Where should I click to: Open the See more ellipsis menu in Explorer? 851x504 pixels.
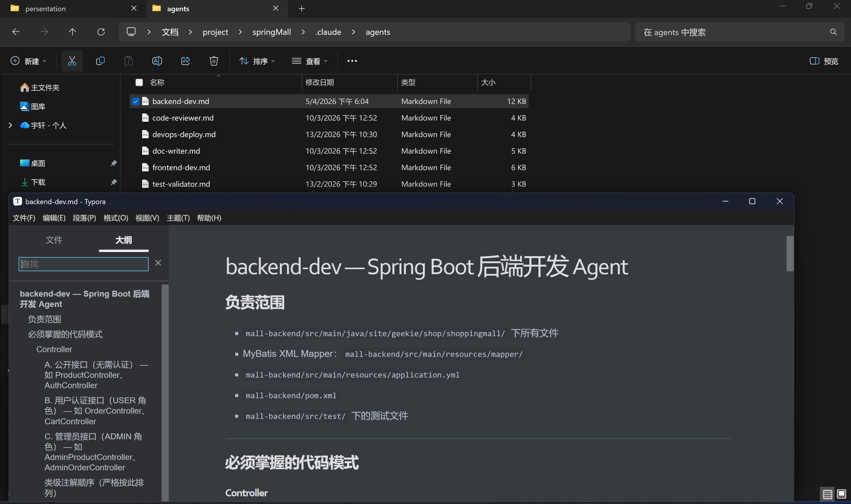(352, 61)
